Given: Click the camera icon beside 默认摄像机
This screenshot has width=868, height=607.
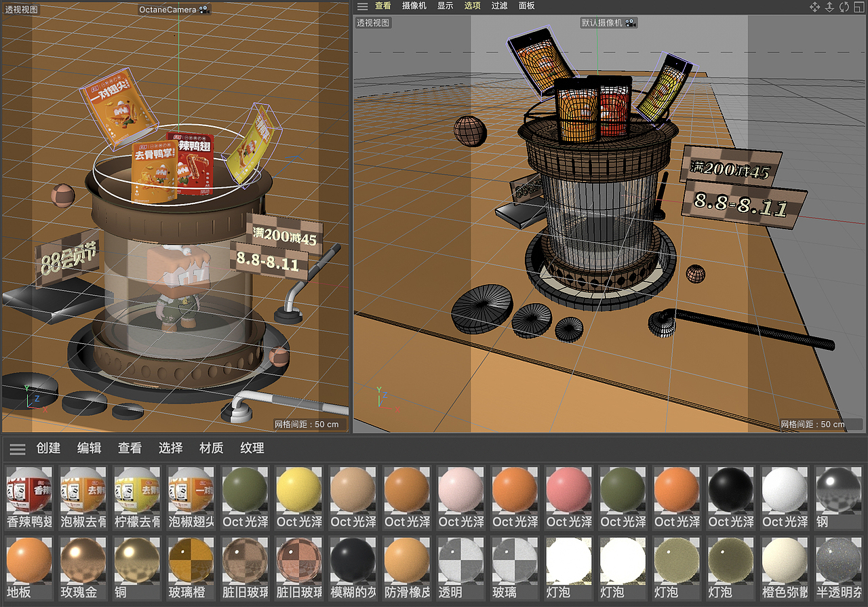Looking at the screenshot, I should pos(631,22).
